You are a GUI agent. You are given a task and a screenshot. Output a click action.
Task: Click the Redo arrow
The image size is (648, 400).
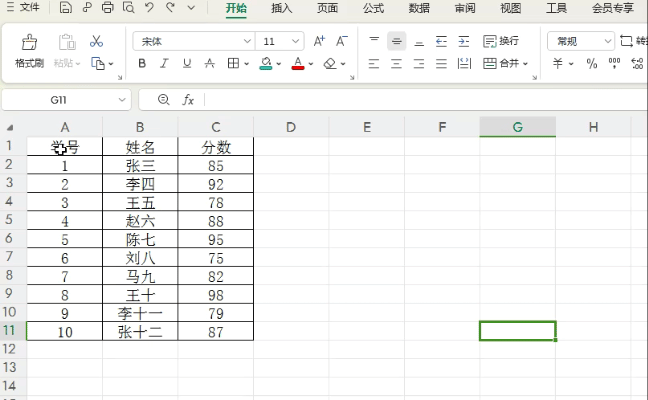coord(170,7)
